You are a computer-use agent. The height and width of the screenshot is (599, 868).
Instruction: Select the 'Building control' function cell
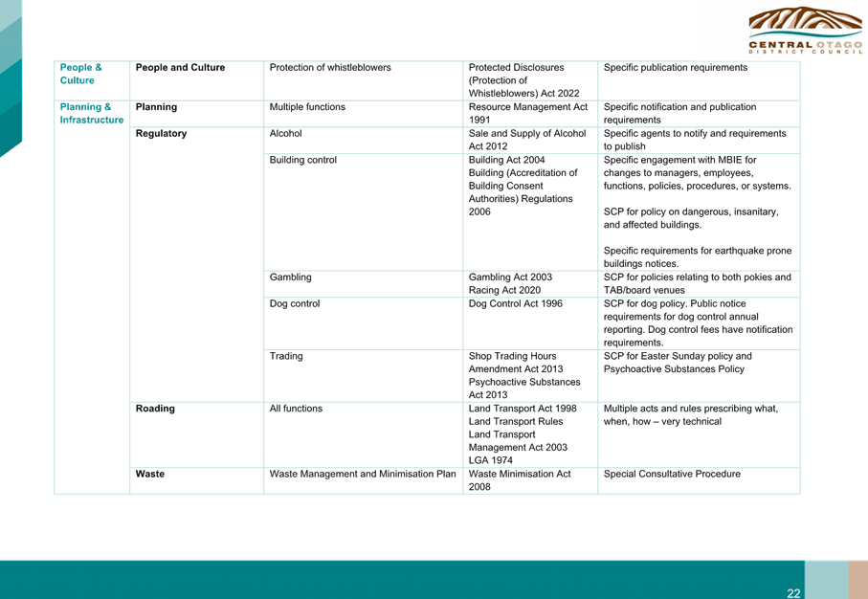tap(363, 212)
